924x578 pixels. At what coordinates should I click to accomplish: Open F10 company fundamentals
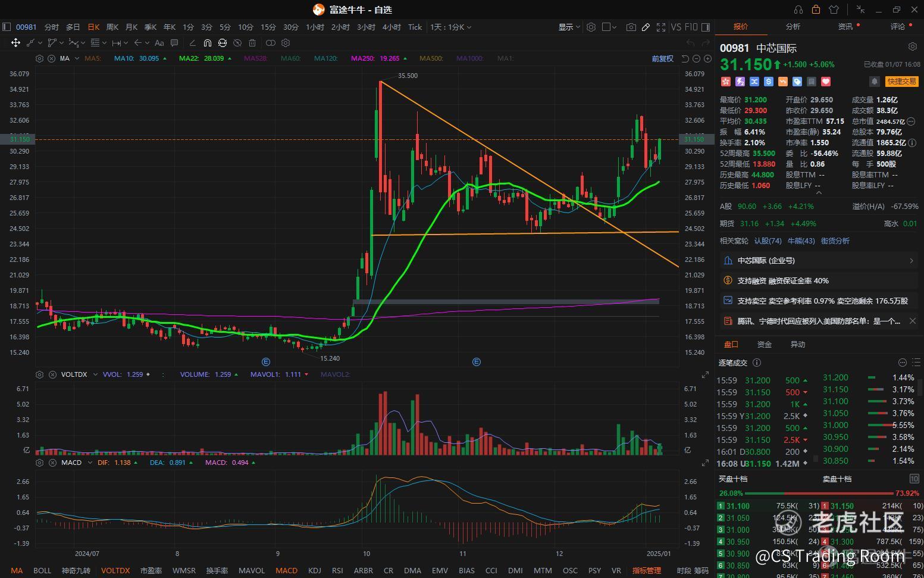691,27
